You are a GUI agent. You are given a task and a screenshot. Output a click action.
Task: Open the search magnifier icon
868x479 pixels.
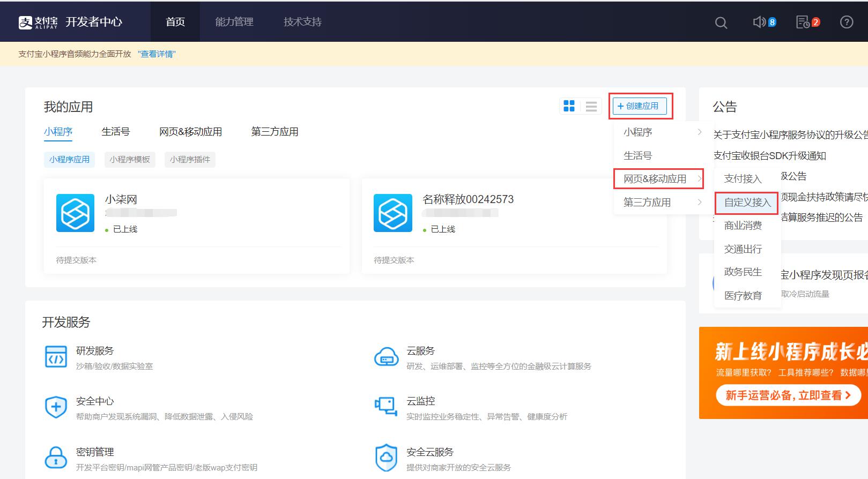coord(721,23)
